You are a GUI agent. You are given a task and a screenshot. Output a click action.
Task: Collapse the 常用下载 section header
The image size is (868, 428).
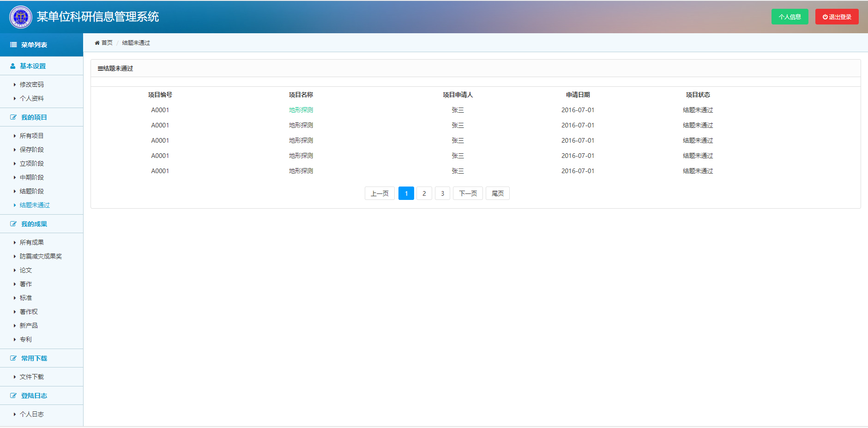(x=42, y=358)
